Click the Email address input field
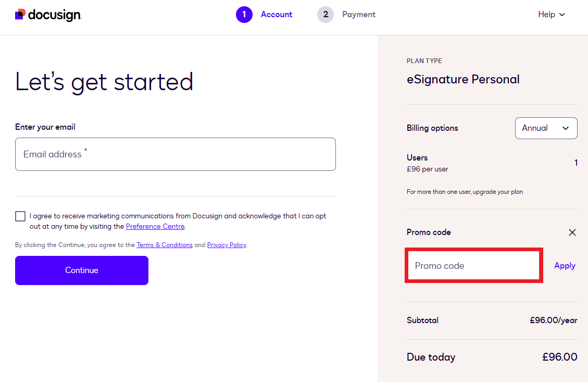The height and width of the screenshot is (382, 588). point(176,154)
